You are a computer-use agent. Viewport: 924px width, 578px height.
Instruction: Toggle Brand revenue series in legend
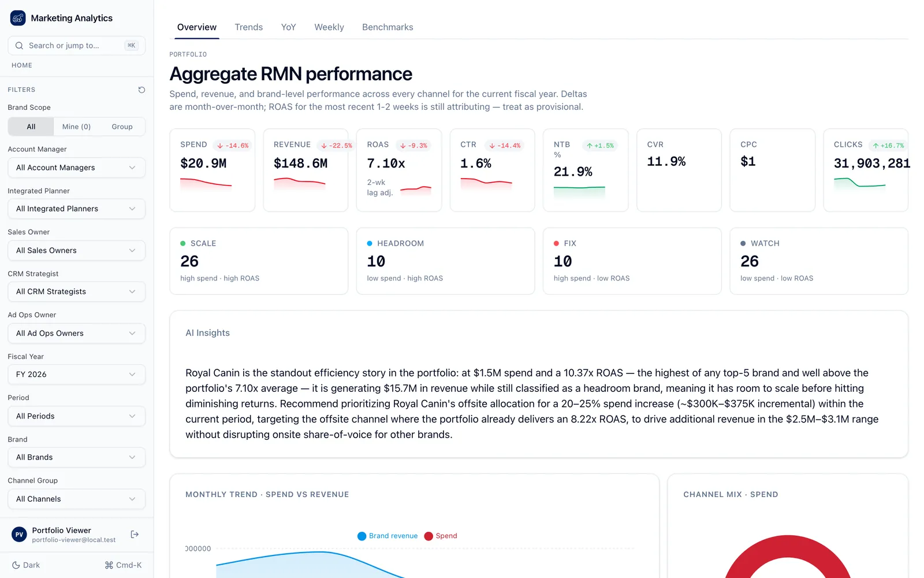click(388, 536)
